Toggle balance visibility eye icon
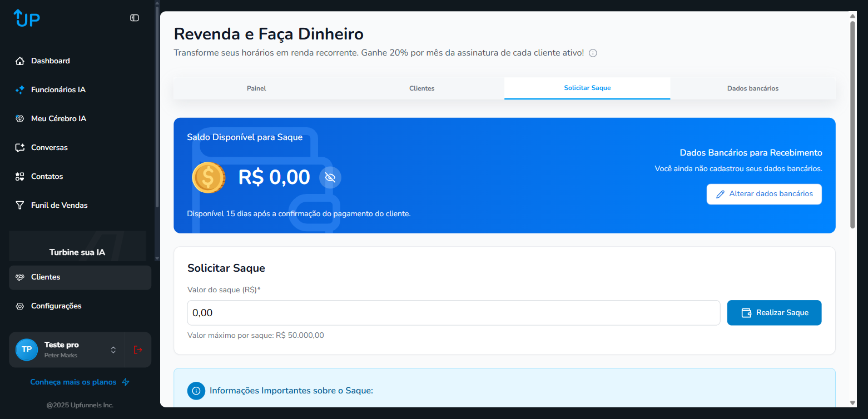This screenshot has width=868, height=419. coord(330,177)
